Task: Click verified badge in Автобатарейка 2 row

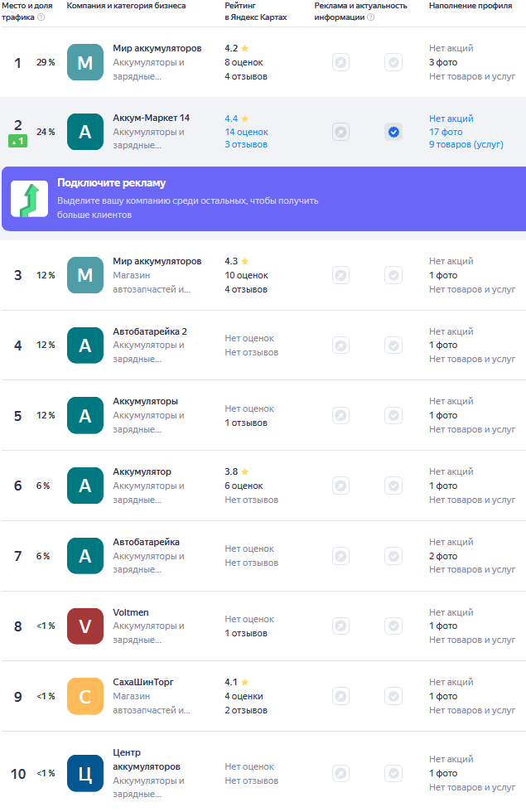Action: (394, 346)
